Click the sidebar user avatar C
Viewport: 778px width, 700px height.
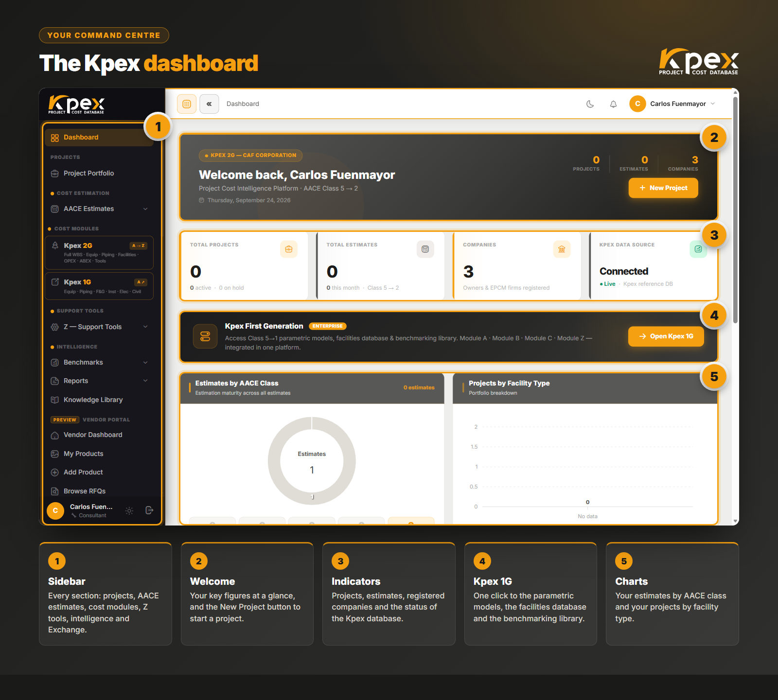click(55, 511)
